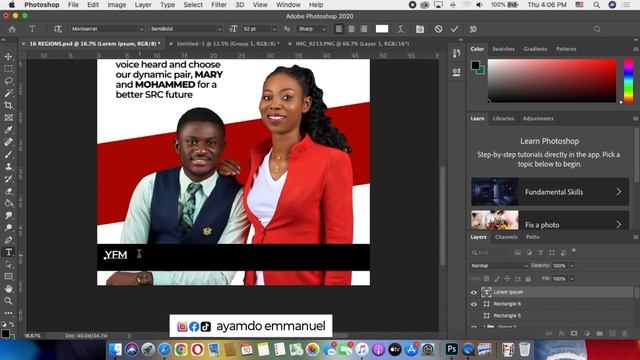Switch to the Channels tab
The height and width of the screenshot is (360, 640).
pos(506,237)
